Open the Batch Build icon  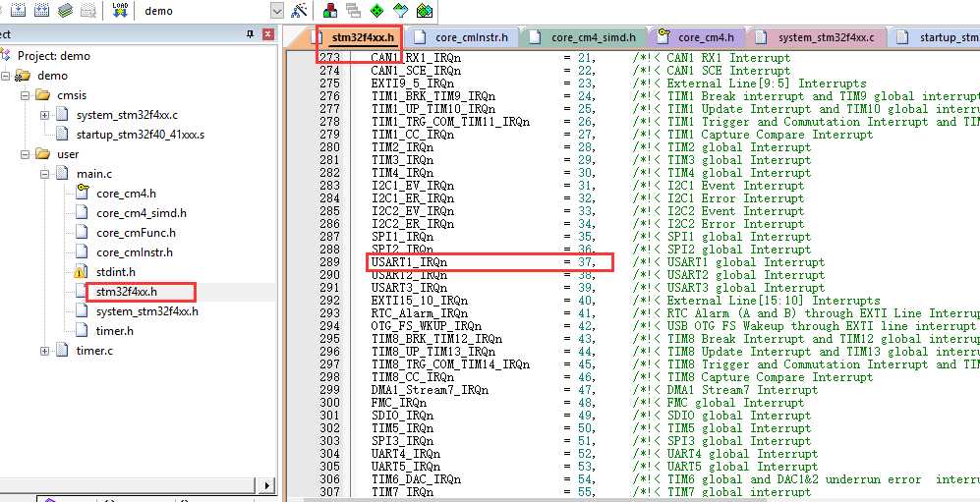tap(65, 10)
